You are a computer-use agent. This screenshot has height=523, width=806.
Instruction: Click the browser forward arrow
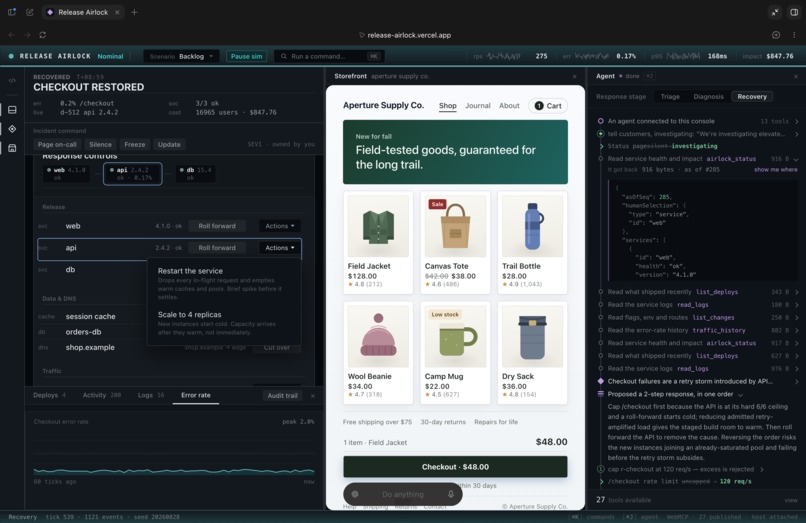(x=27, y=35)
